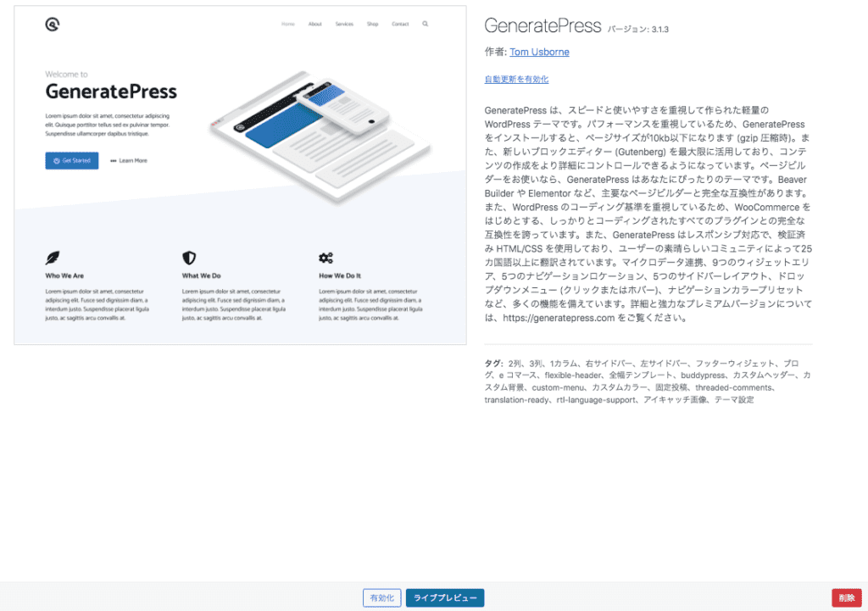The width and height of the screenshot is (868, 611).
Task: Click the Get Started button in the screenshot
Action: click(x=72, y=160)
